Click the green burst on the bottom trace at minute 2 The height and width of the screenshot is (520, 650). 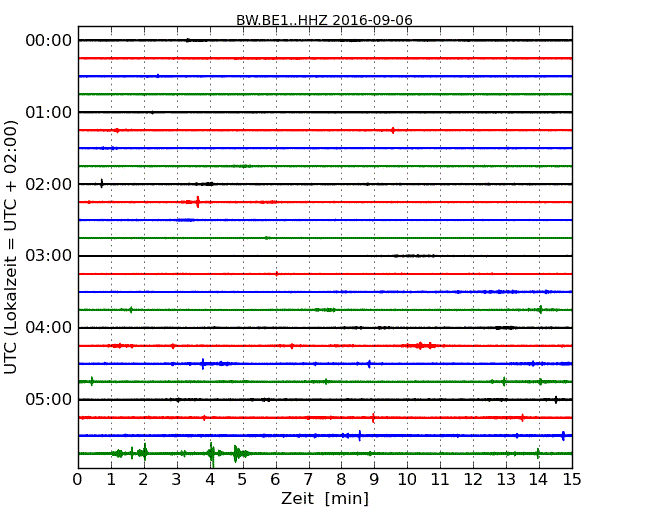144,452
